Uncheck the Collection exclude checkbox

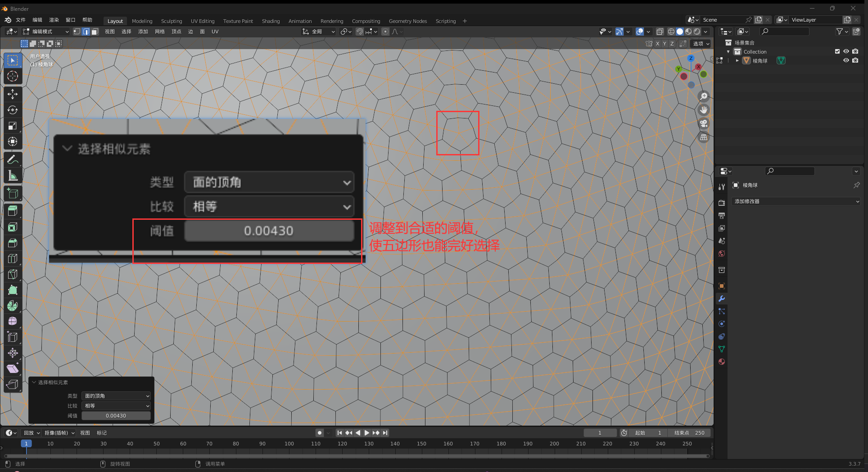(x=837, y=51)
